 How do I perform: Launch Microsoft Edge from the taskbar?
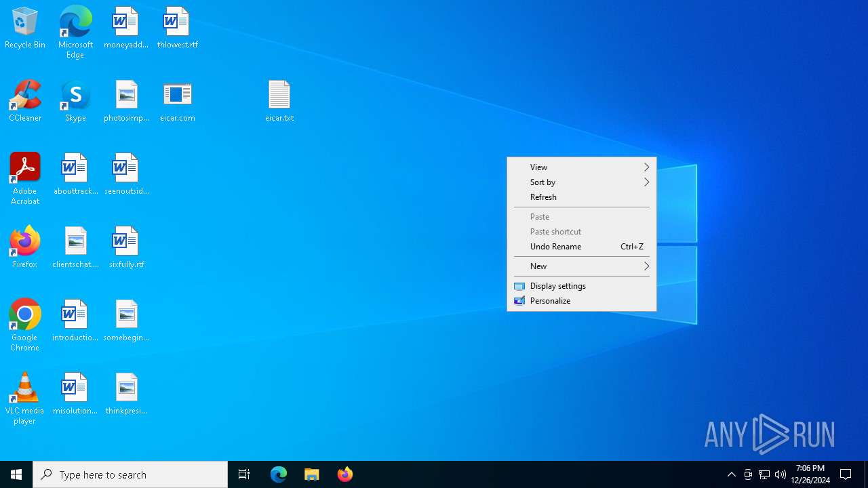[279, 474]
